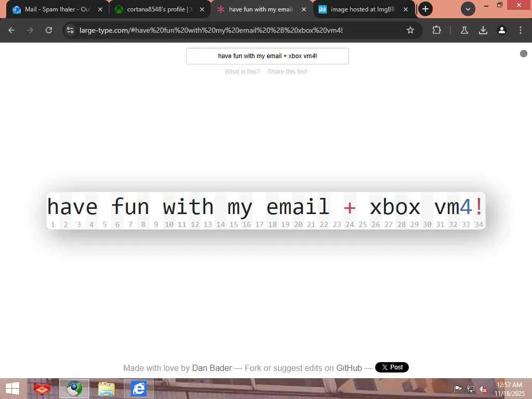Close the Mail - Spam Ihaler tab
Image resolution: width=532 pixels, height=399 pixels.
tap(100, 9)
